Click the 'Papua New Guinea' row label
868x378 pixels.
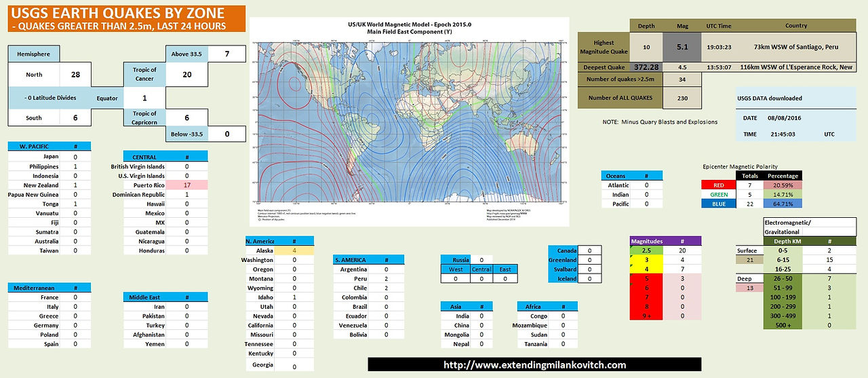click(34, 194)
